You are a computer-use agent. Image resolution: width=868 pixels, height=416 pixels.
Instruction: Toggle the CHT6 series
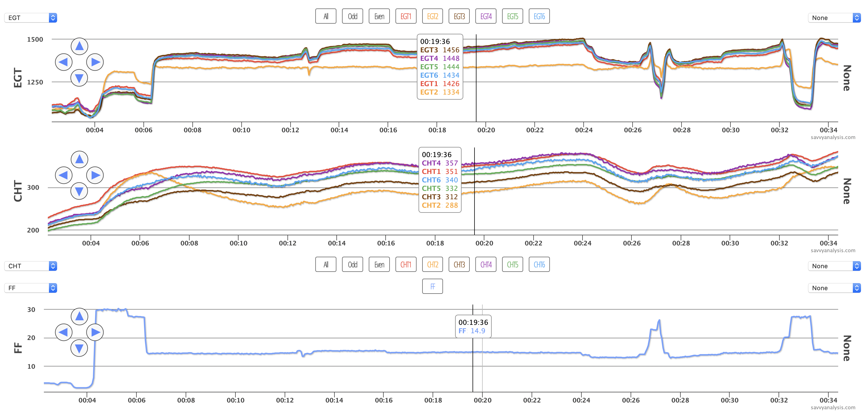pyautogui.click(x=539, y=264)
